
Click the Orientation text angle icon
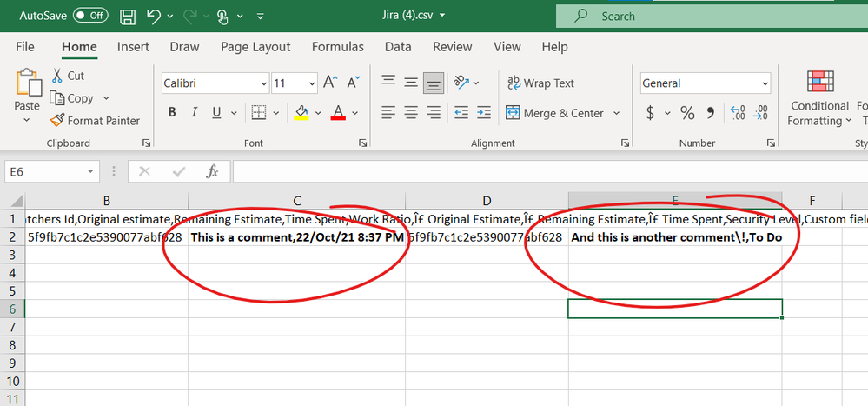click(461, 83)
